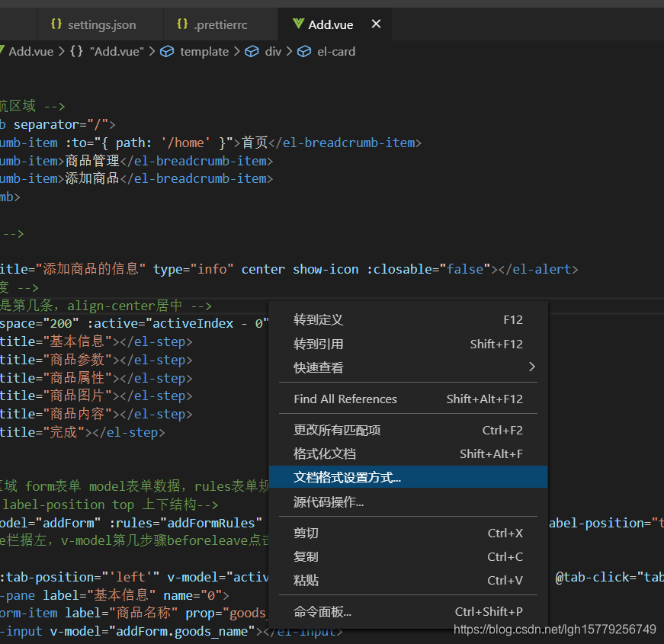Click the cube icon before div breadcrumb
The width and height of the screenshot is (664, 644).
[252, 51]
